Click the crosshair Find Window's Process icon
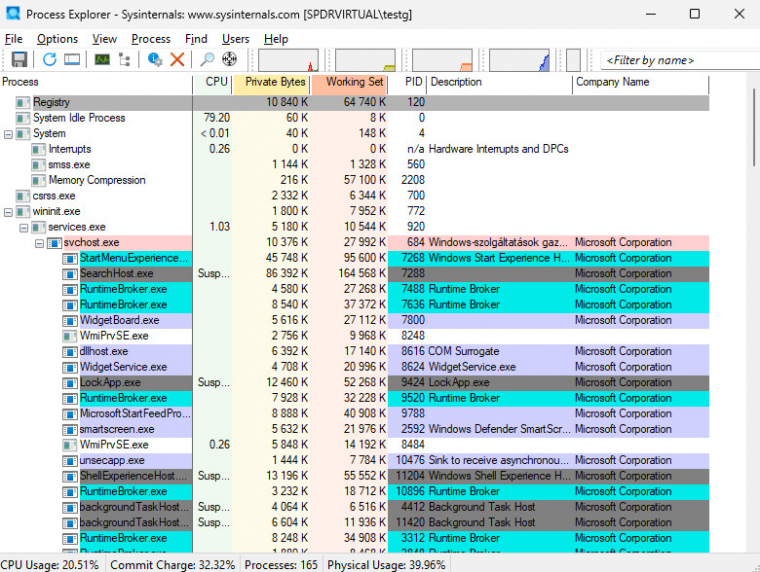This screenshot has width=760, height=572. (x=229, y=60)
